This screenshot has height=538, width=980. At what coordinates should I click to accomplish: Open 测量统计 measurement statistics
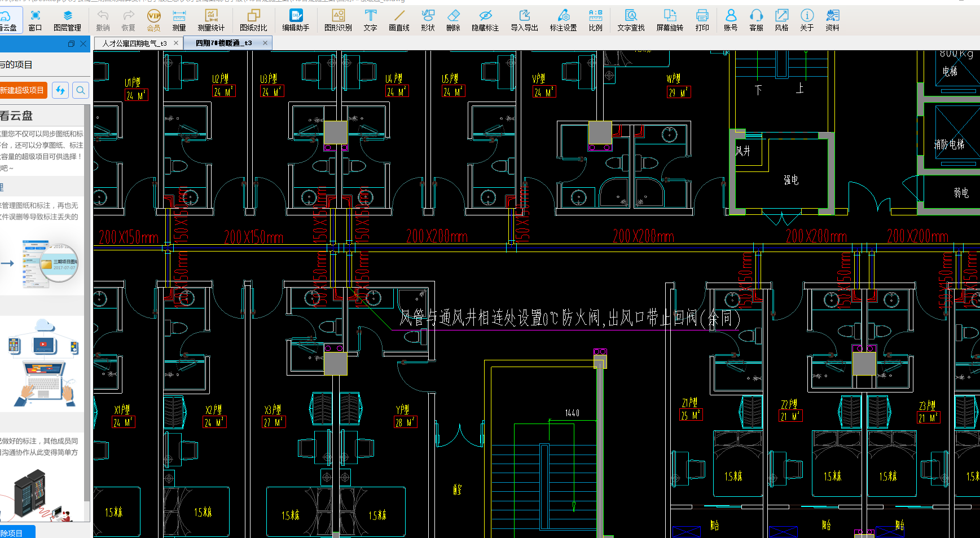click(211, 20)
